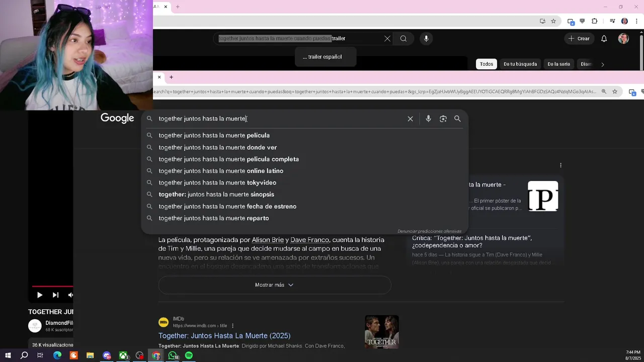Pick suggestion ending in donde ver
The width and height of the screenshot is (644, 362).
304,147
